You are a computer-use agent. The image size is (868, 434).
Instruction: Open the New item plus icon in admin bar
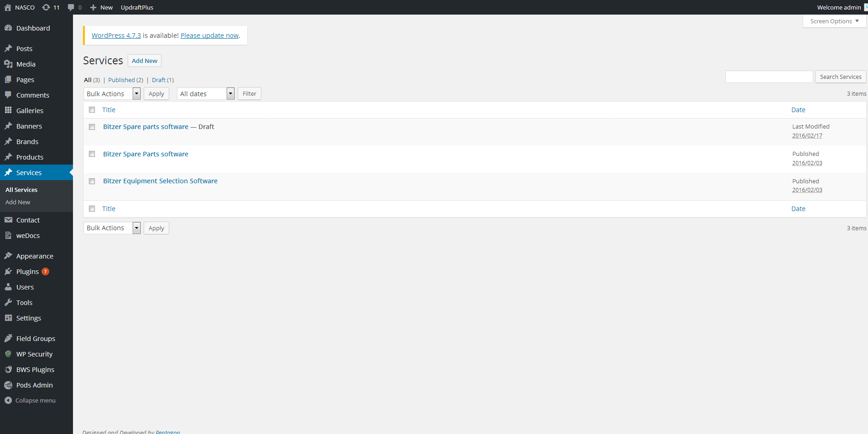pos(93,7)
